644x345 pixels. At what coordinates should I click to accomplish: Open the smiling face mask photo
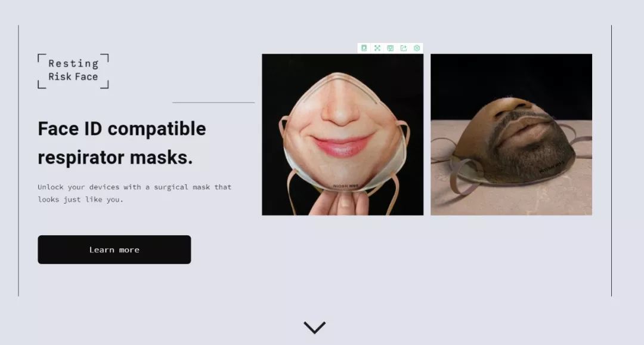coord(342,134)
